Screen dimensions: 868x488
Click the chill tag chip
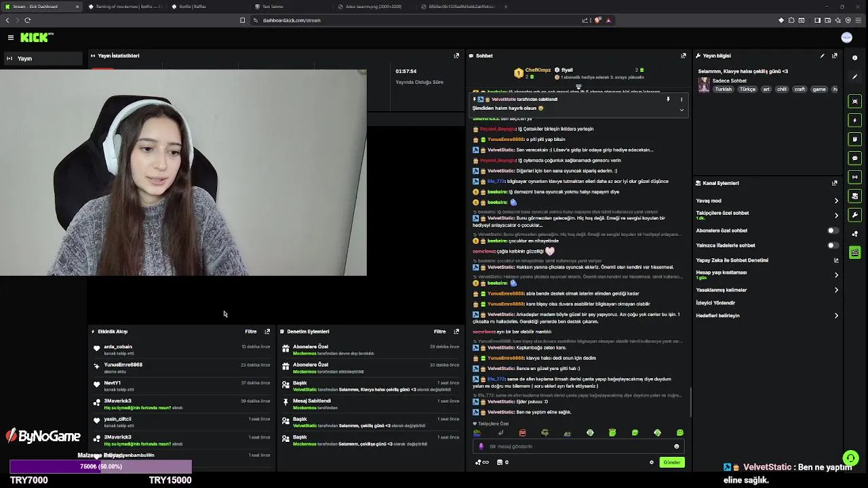782,89
